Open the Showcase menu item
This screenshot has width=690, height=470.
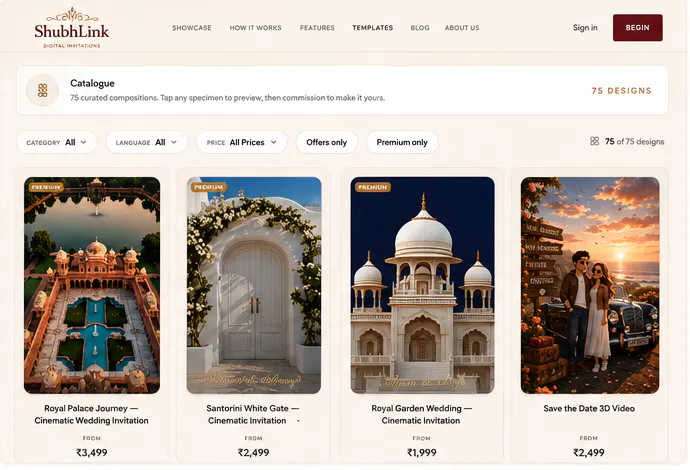coord(192,28)
